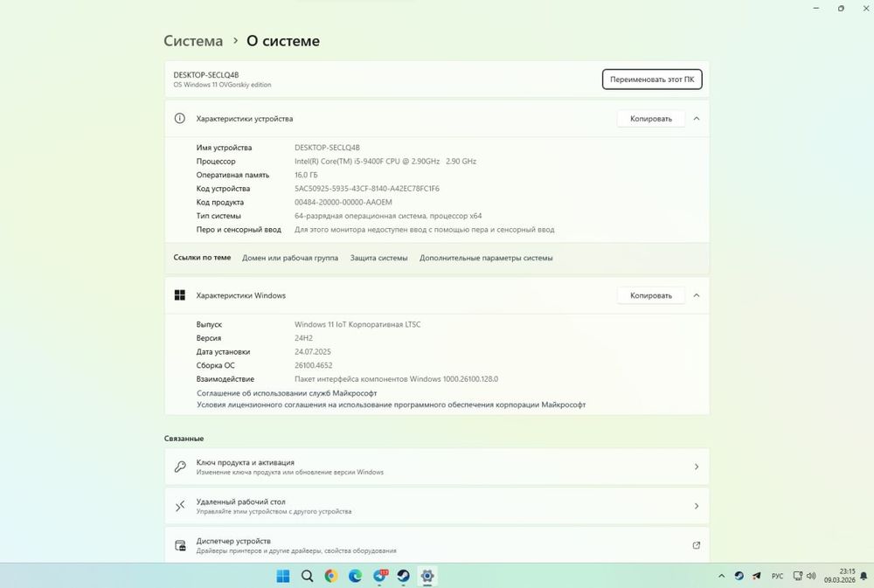Click the Ключ продукта и активация title
874x588 pixels.
click(246, 462)
